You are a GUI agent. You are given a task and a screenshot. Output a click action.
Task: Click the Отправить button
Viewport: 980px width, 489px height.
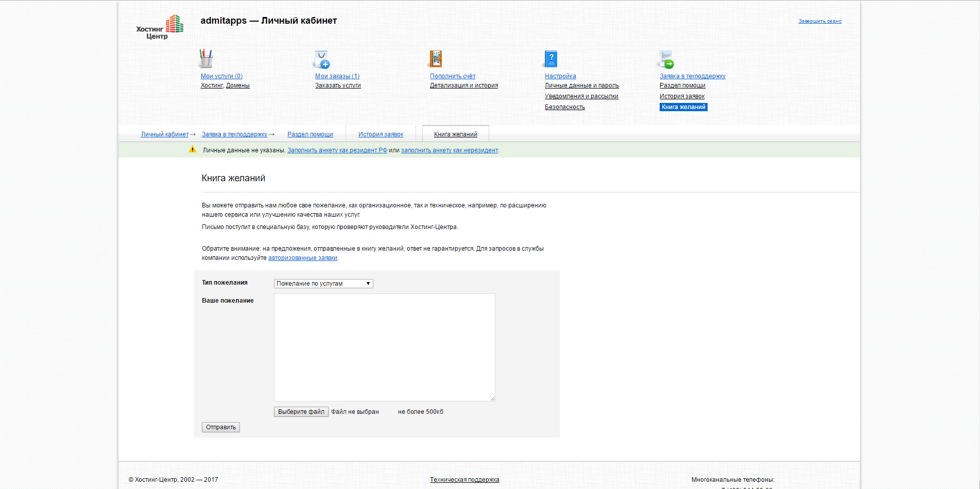click(221, 427)
